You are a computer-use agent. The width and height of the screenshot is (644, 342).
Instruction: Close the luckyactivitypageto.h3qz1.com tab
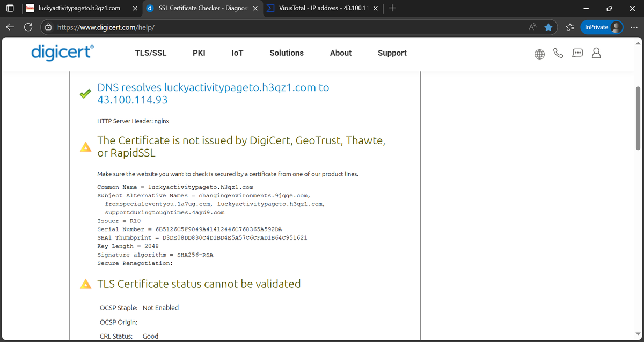click(x=134, y=9)
